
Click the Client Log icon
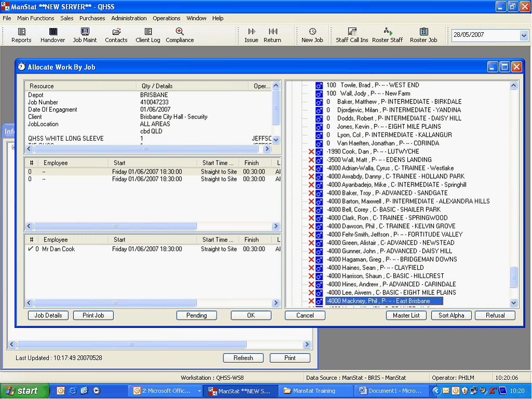pos(148,32)
